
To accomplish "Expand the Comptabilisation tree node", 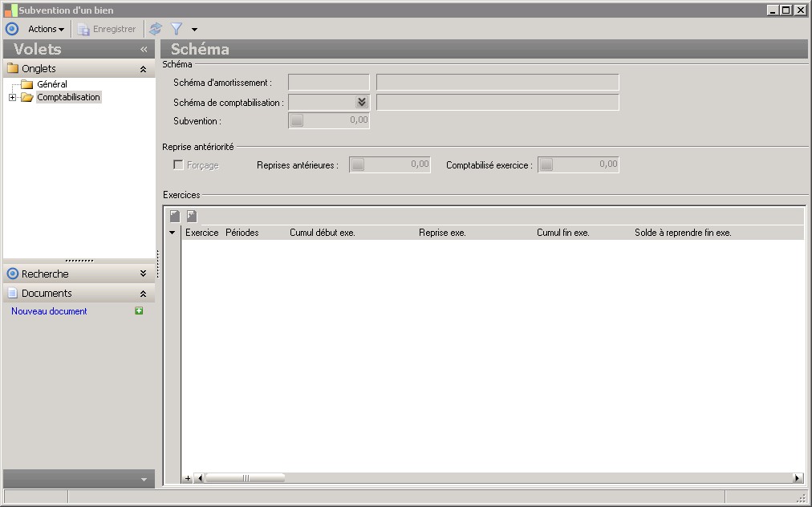I will tap(12, 98).
